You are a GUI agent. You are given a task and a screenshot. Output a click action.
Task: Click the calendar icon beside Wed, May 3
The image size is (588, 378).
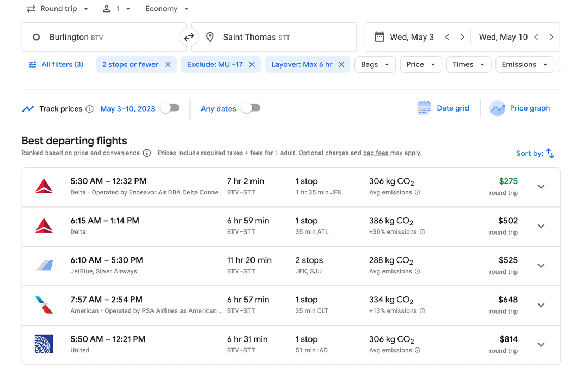(x=378, y=37)
